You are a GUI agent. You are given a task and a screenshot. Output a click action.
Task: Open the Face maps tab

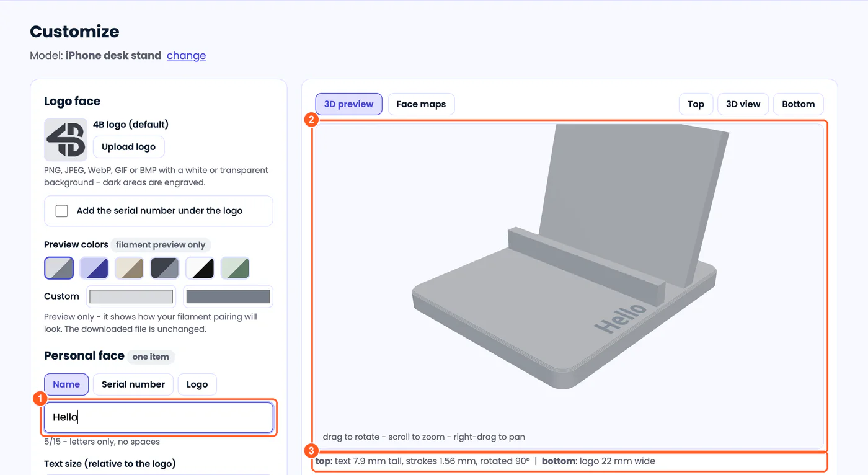pyautogui.click(x=421, y=104)
